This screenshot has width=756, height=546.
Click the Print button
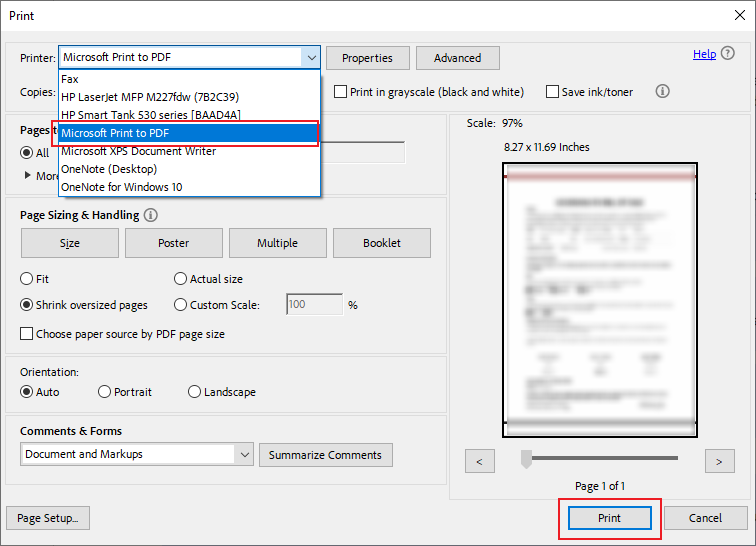click(610, 518)
